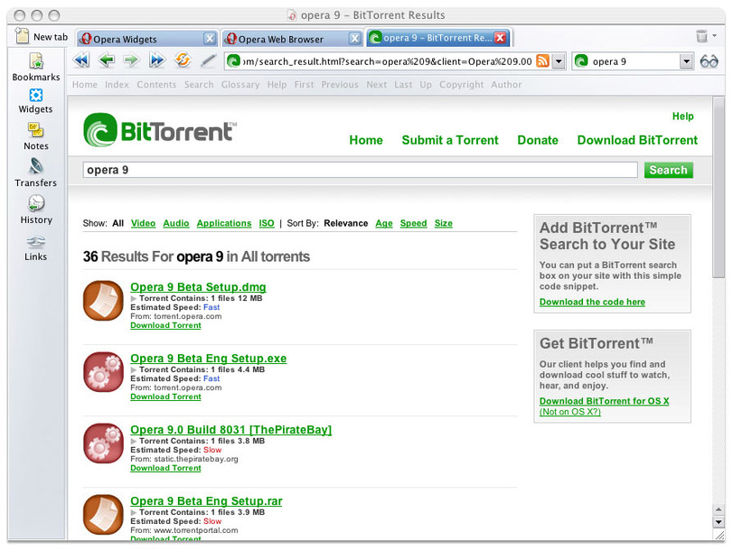The image size is (733, 560).
Task: Close the BitTorrent Results tab
Action: 500,38
